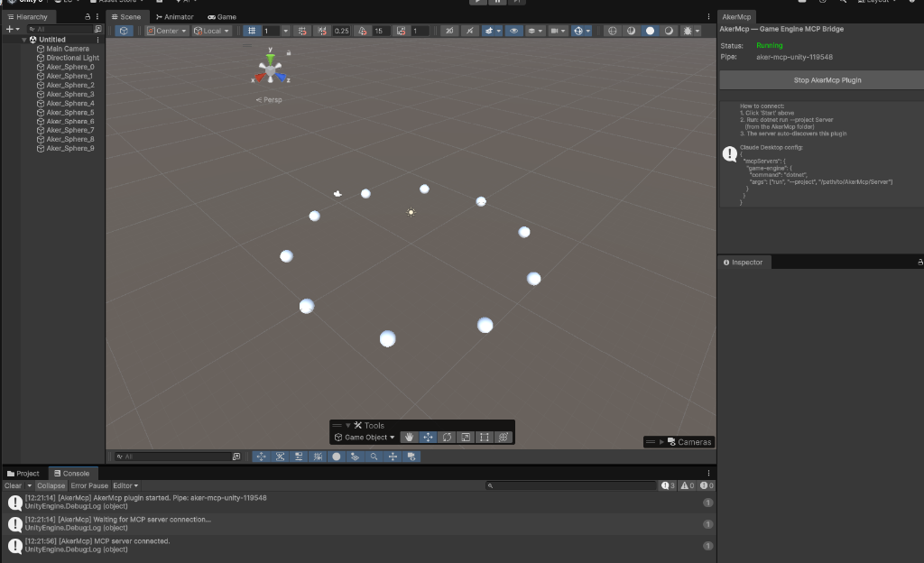Open scene effects layers dropdown
The height and width of the screenshot is (563, 924).
click(535, 31)
